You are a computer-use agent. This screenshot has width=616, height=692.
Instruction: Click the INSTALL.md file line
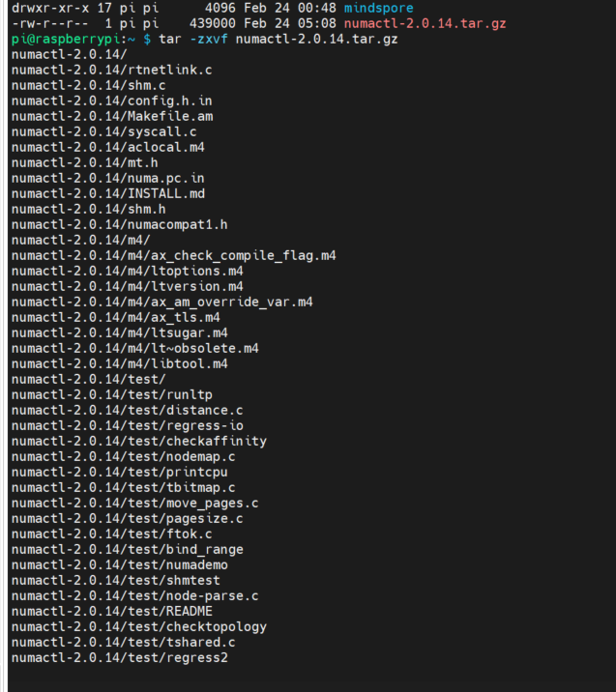pos(107,193)
